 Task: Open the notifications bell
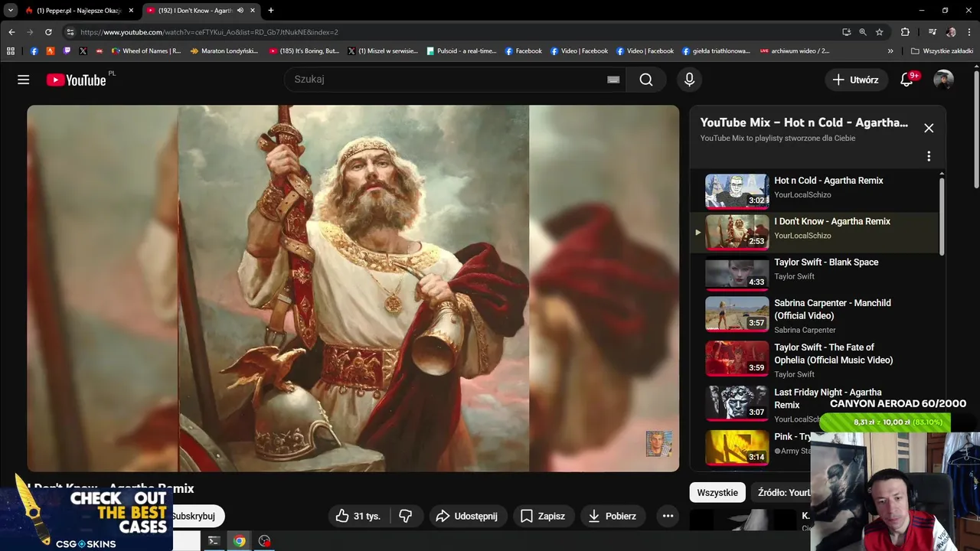(x=906, y=80)
